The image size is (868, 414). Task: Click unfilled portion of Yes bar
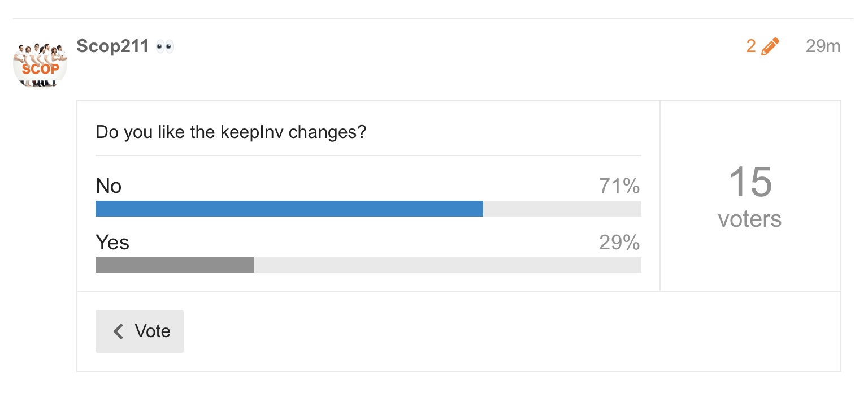[448, 265]
